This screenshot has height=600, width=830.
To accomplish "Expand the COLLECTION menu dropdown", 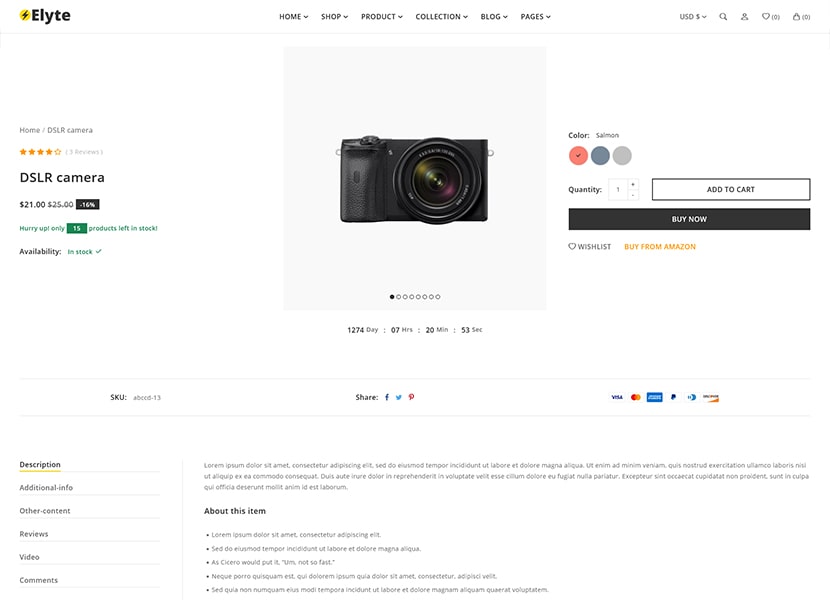I will (441, 16).
